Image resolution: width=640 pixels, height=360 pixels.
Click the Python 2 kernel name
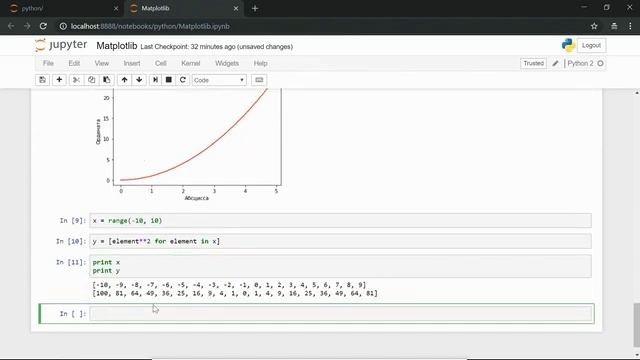(x=580, y=63)
